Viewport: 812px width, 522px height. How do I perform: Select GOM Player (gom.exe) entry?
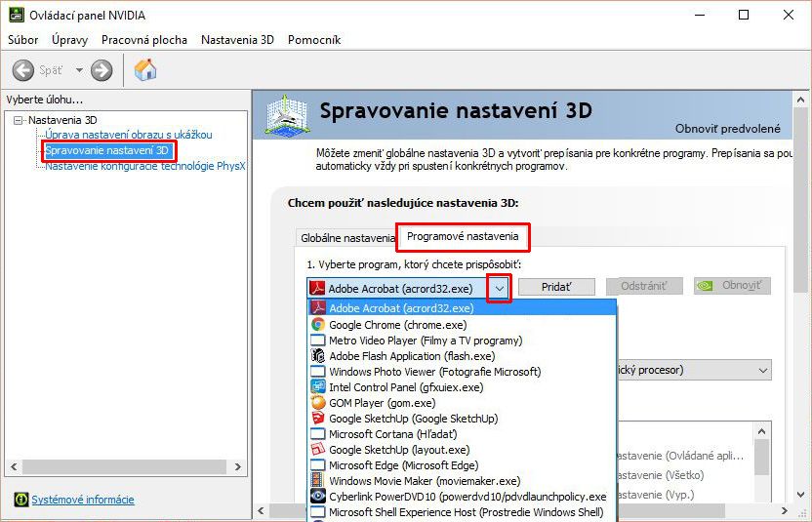(463, 402)
